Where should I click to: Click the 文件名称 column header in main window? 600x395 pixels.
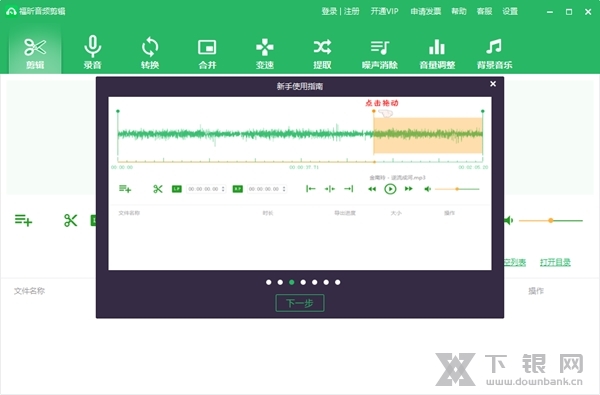coord(29,291)
